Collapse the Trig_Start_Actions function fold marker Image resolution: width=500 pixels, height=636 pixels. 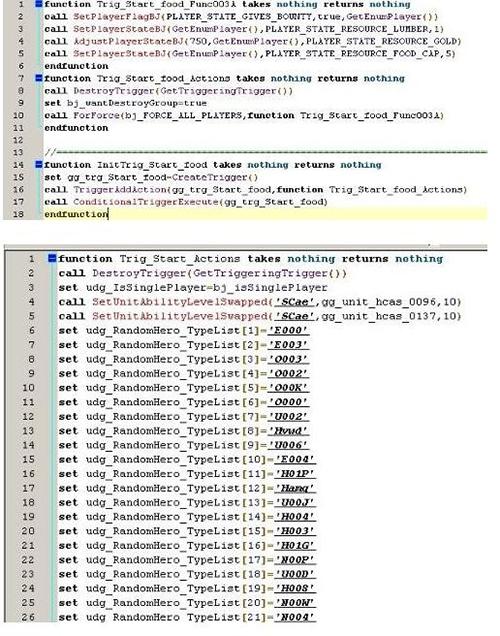click(x=52, y=258)
